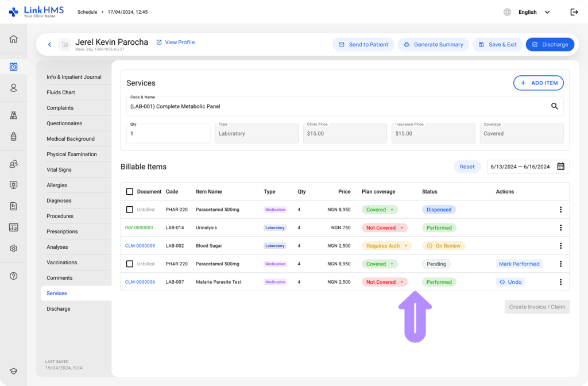Toggle the select-all checkbox in Document header
This screenshot has height=386, width=588.
(x=130, y=192)
